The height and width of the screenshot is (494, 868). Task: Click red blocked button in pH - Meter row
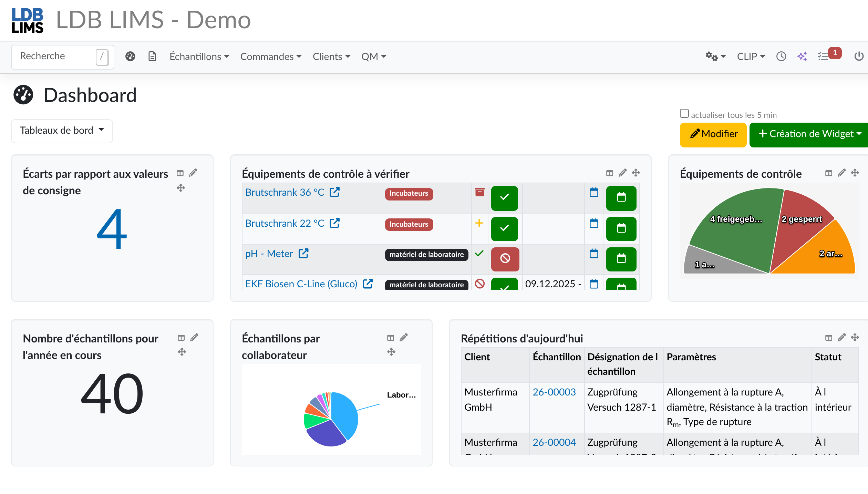pyautogui.click(x=505, y=259)
